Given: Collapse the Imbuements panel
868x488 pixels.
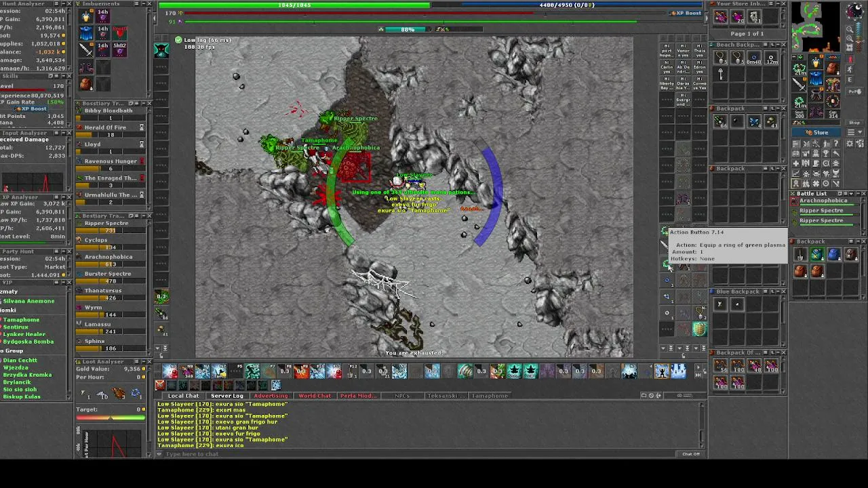Looking at the screenshot, I should pos(142,4).
